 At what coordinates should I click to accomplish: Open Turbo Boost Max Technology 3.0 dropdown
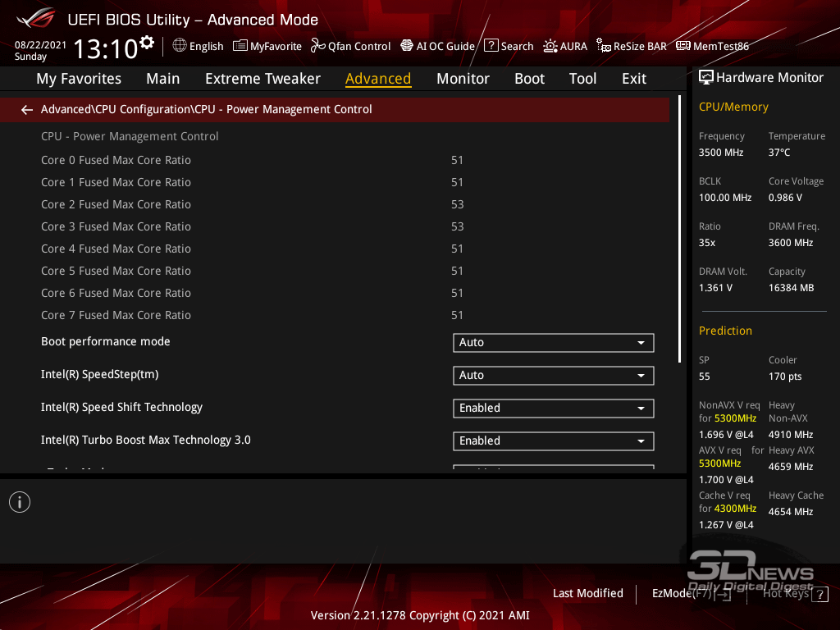click(x=554, y=441)
